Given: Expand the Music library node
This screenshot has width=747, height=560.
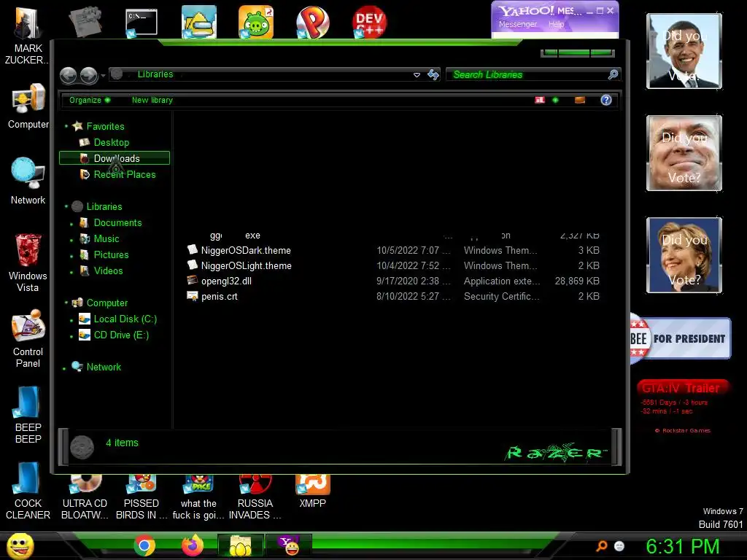Looking at the screenshot, I should click(x=71, y=240).
